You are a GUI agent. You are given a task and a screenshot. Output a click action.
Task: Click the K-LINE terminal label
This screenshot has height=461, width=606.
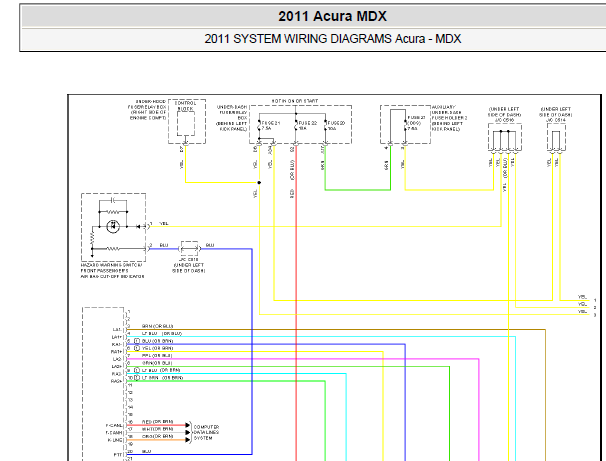[115, 440]
